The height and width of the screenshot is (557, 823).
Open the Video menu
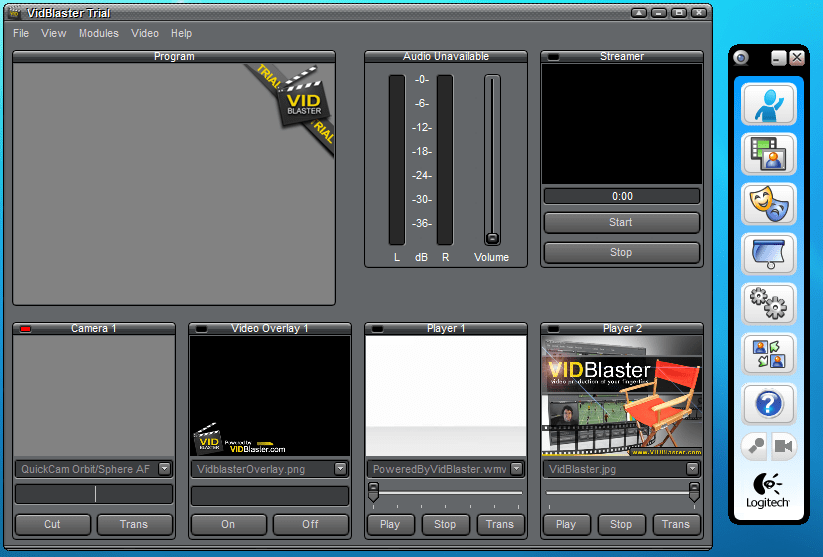click(x=145, y=33)
